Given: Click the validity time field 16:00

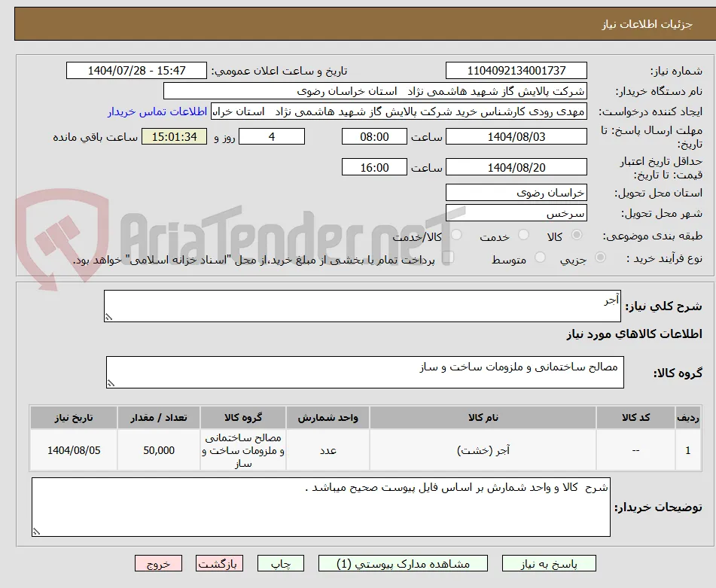Looking at the screenshot, I should [374, 167].
